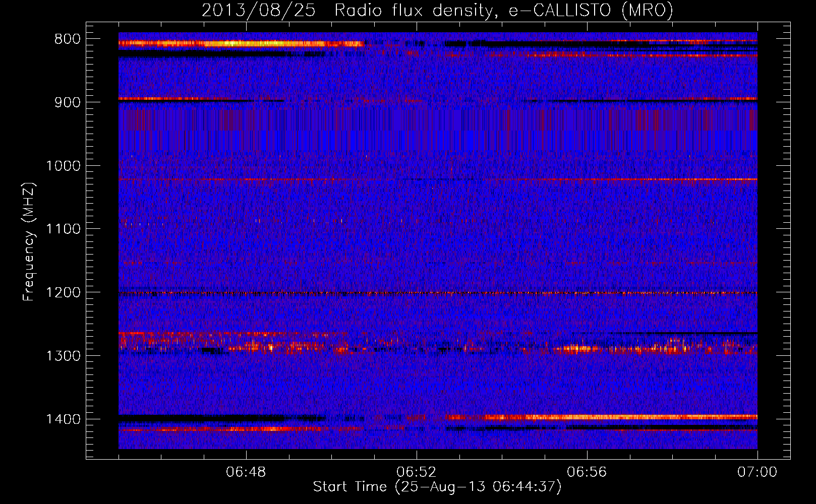Select the 900 frequency axis label
The width and height of the screenshot is (816, 504).
pos(67,102)
